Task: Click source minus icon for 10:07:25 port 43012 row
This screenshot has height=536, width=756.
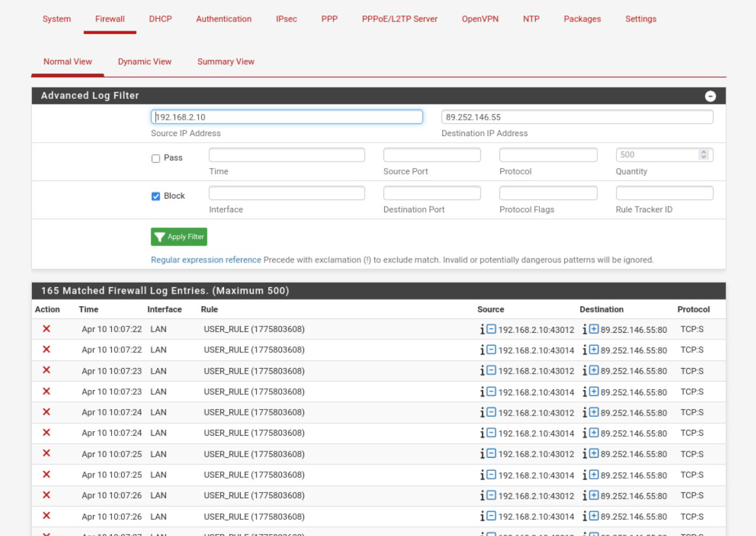Action: tap(491, 454)
